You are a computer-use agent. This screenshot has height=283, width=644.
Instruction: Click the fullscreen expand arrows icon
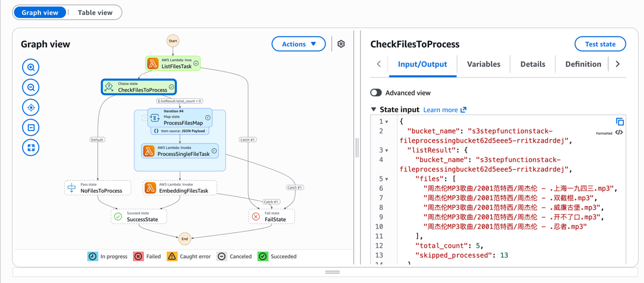tap(31, 147)
